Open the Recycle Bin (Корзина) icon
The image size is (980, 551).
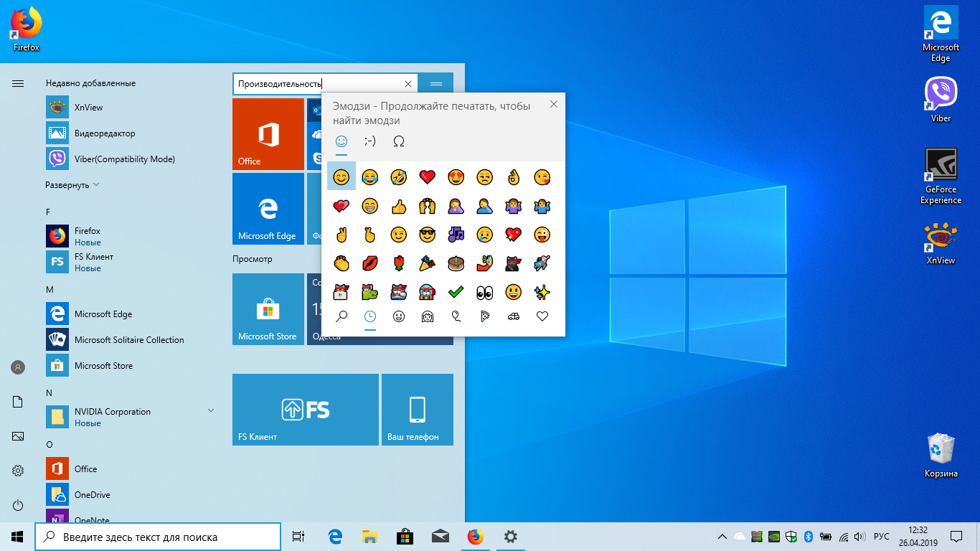point(941,456)
